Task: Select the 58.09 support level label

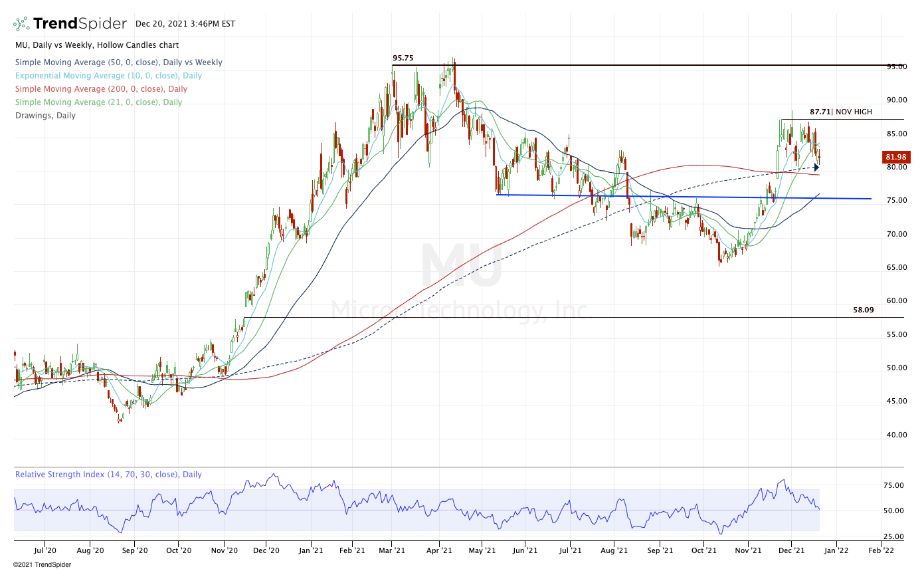Action: coord(863,310)
